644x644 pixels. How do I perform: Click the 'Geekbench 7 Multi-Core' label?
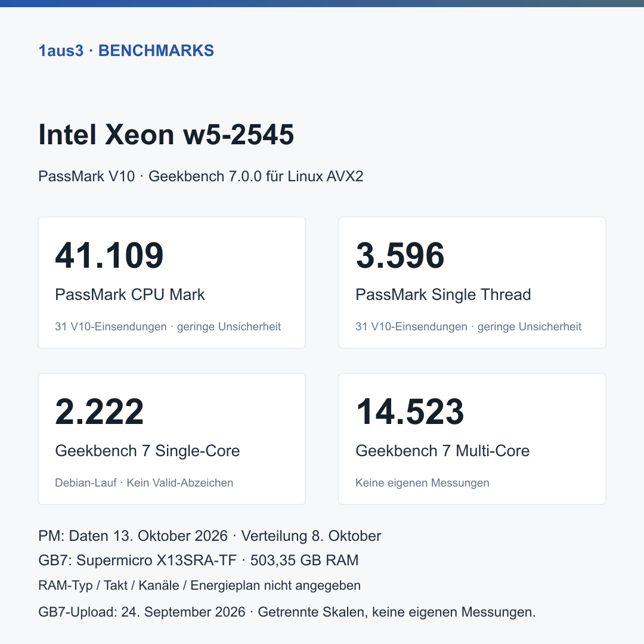tap(442, 451)
